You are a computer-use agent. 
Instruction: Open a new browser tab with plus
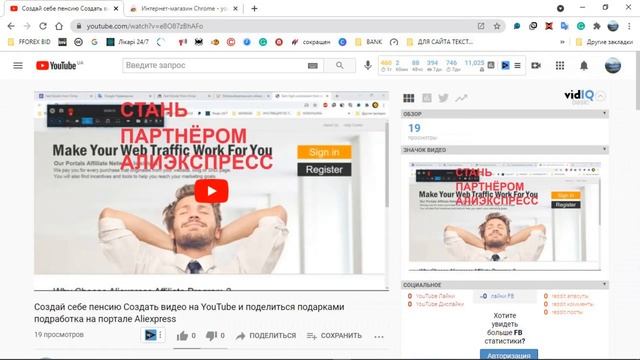tap(254, 9)
